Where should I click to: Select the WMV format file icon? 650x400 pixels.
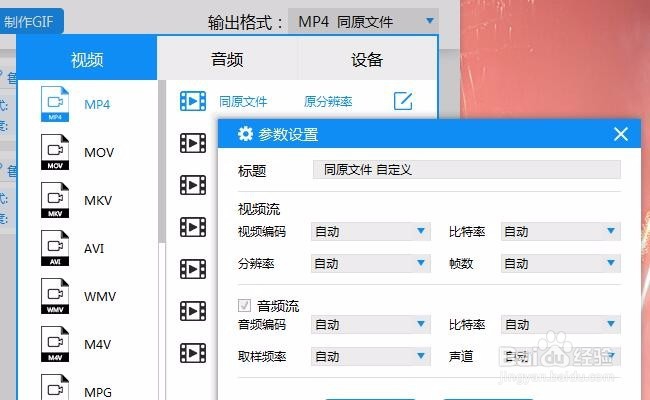(x=55, y=296)
